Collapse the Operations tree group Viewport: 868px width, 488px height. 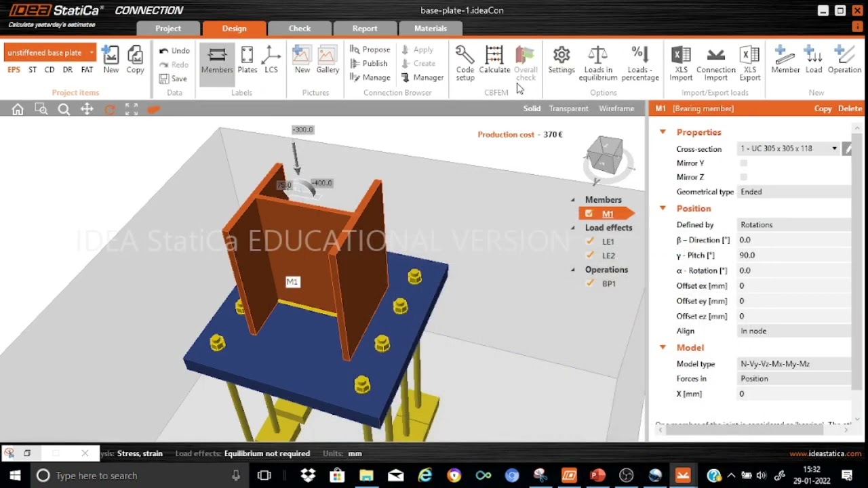pyautogui.click(x=572, y=270)
